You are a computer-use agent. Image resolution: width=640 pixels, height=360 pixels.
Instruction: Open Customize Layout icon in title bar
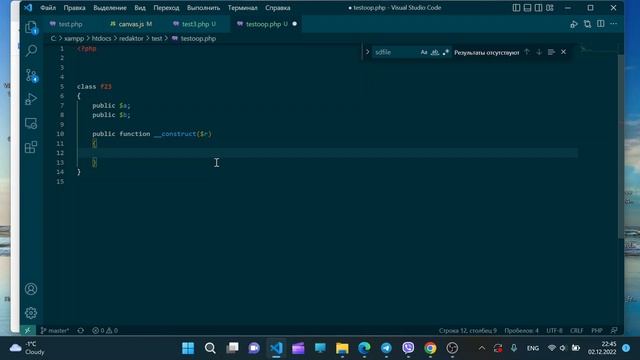pos(550,8)
